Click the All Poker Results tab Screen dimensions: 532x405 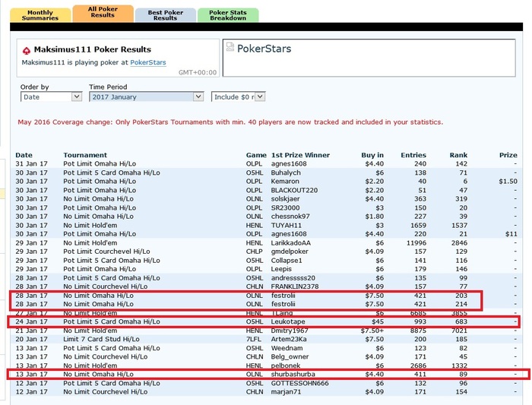103,12
